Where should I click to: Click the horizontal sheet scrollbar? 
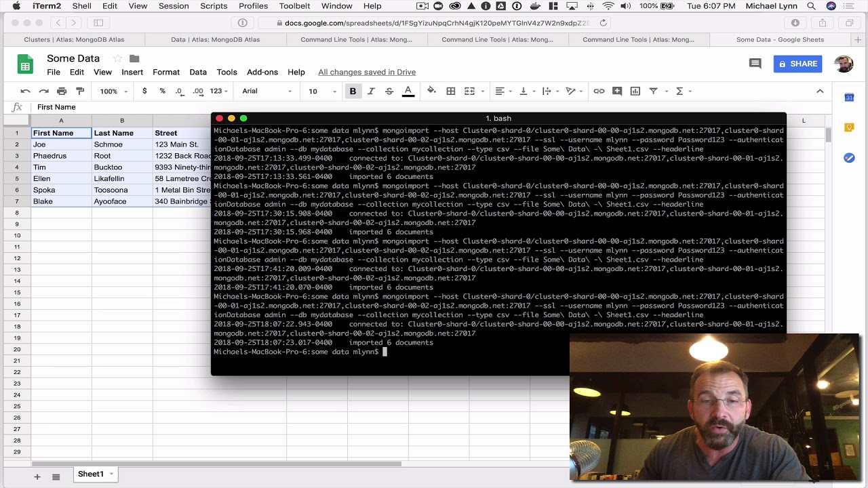tap(217, 464)
